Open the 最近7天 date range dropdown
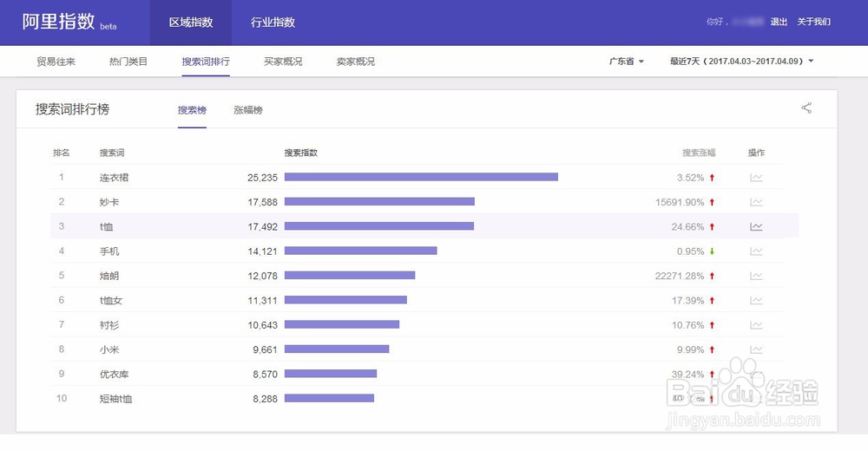The image size is (868, 450). [742, 62]
